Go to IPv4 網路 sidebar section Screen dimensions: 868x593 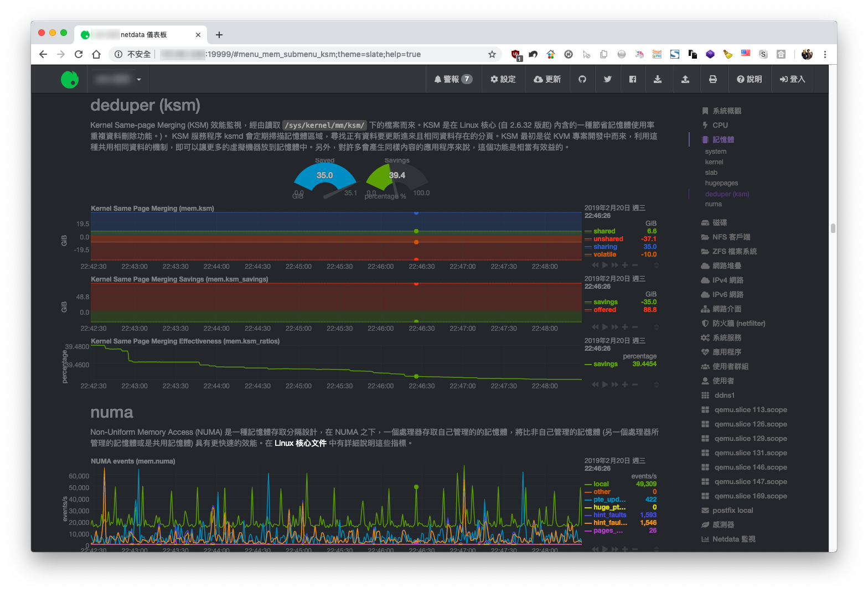point(722,280)
